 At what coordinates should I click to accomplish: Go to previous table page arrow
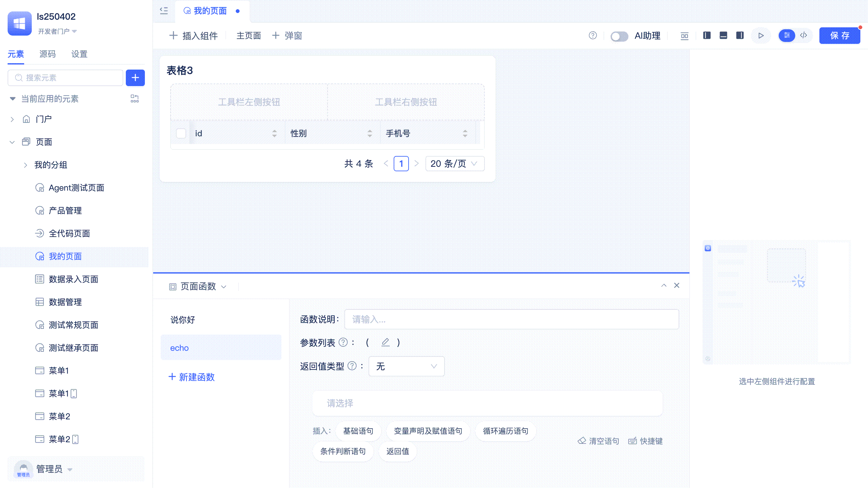[386, 163]
